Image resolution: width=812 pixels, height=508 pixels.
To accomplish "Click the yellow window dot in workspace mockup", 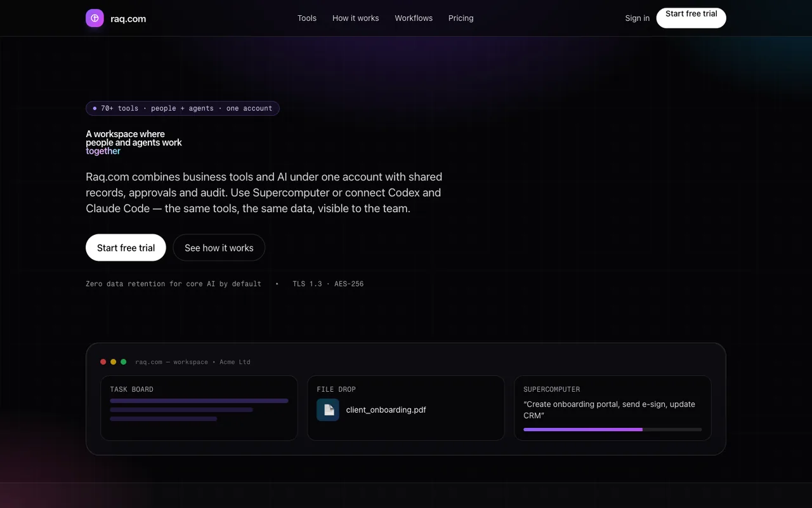I will coord(114,362).
